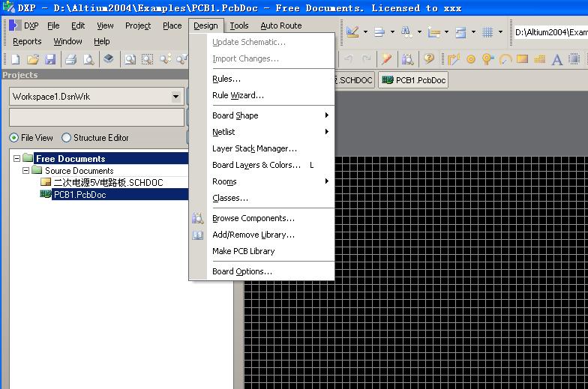Click the grid icon in toolbar
588x389 pixels.
[487, 32]
